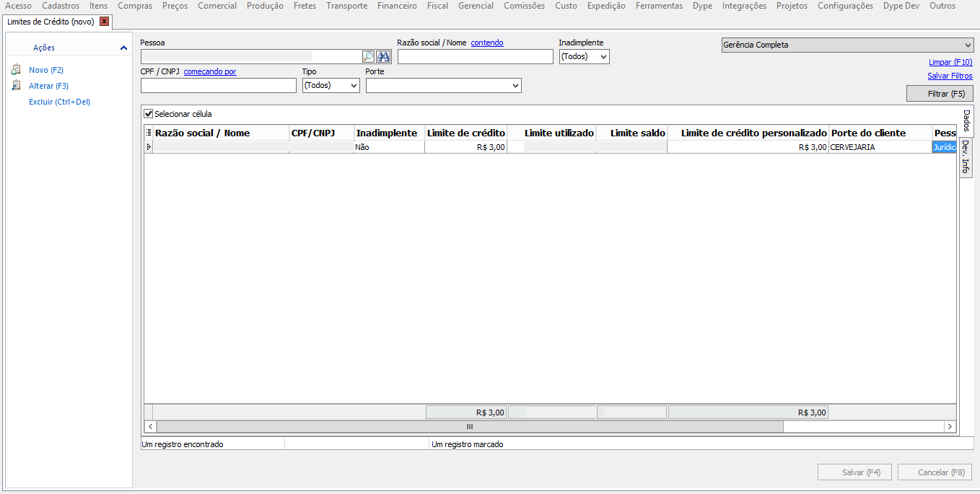Open the Custo menu
This screenshot has width=980, height=494.
click(566, 6)
